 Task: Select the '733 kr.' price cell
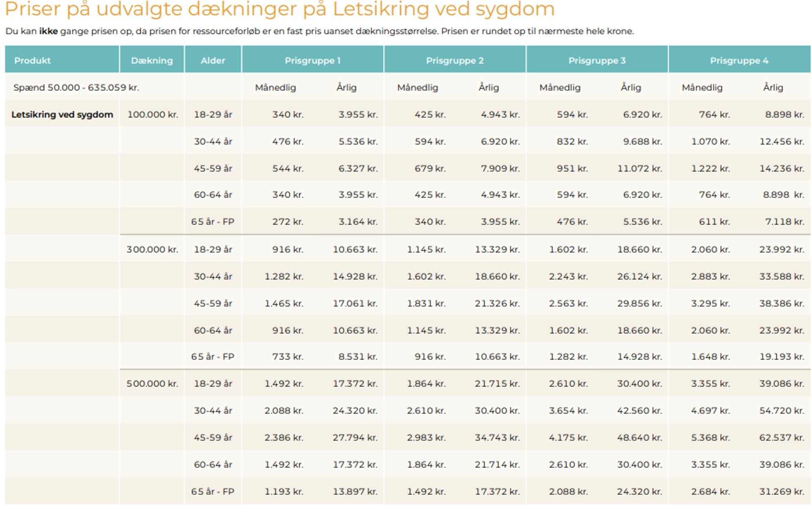click(x=288, y=357)
